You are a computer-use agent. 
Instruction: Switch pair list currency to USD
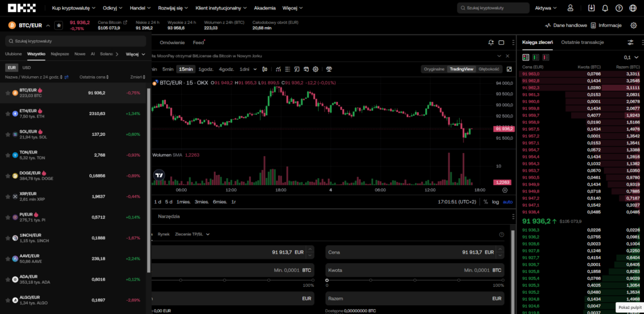tap(27, 67)
